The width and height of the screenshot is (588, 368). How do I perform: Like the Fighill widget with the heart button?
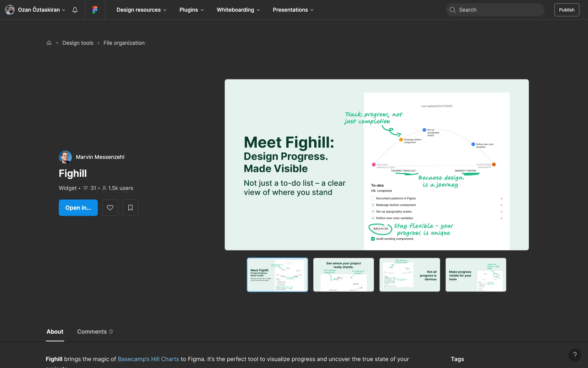tap(110, 208)
